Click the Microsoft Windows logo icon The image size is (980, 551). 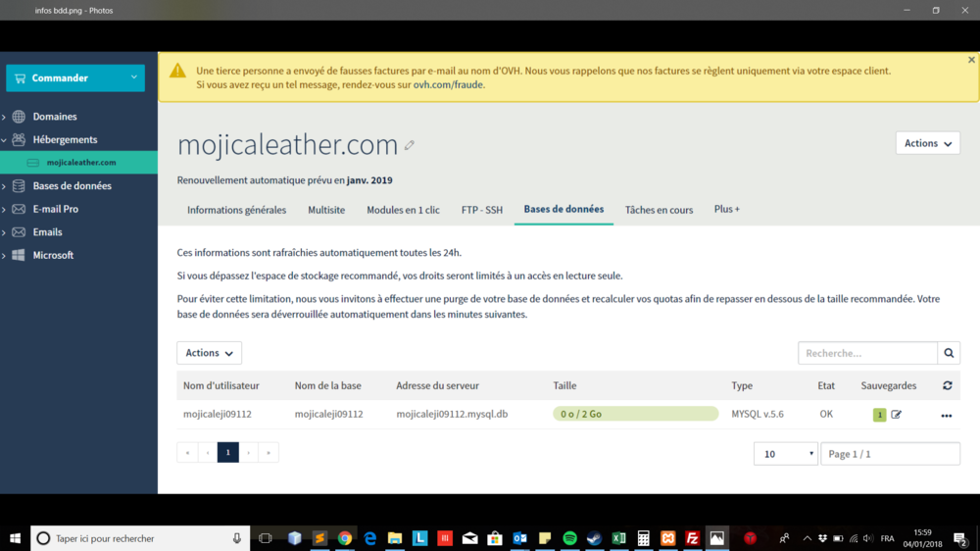pos(19,255)
